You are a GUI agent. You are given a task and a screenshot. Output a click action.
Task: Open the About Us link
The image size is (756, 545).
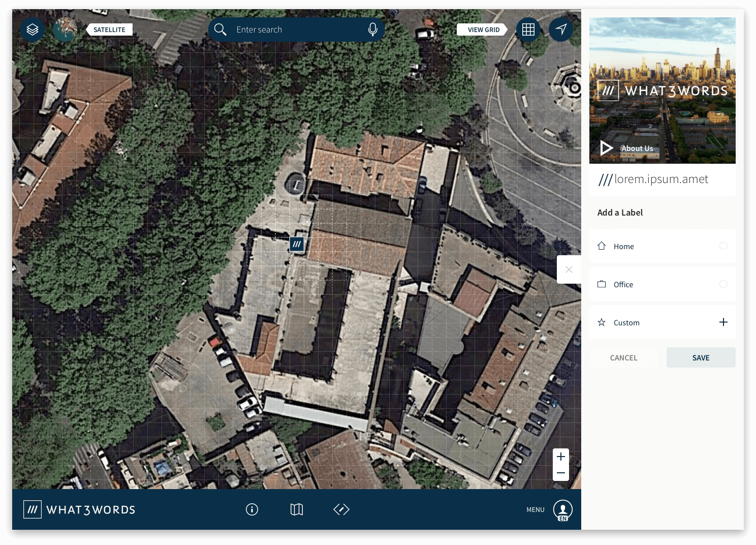[x=637, y=148]
